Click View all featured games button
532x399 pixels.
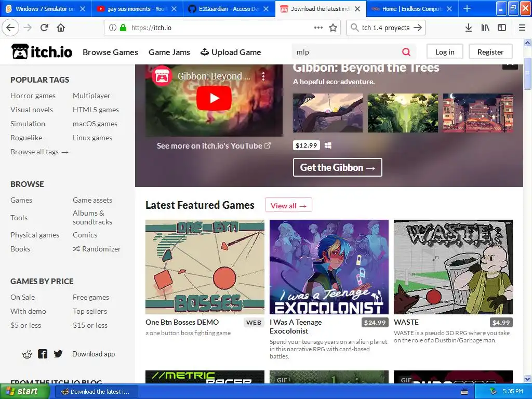(288, 206)
